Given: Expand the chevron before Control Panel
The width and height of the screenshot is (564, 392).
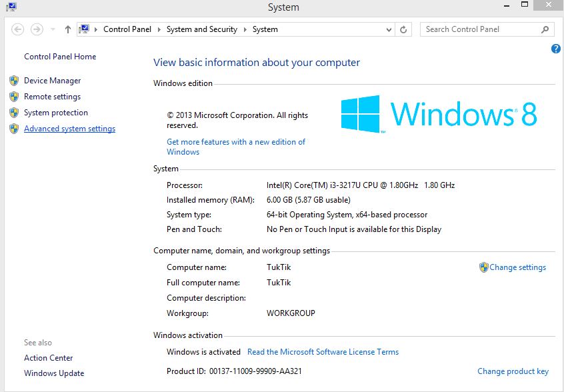Looking at the screenshot, I should [x=96, y=29].
